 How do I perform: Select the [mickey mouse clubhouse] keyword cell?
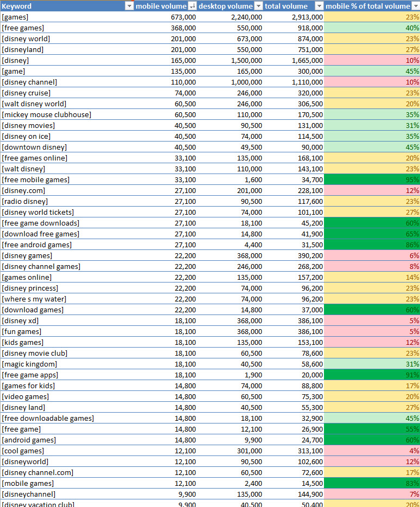67,114
